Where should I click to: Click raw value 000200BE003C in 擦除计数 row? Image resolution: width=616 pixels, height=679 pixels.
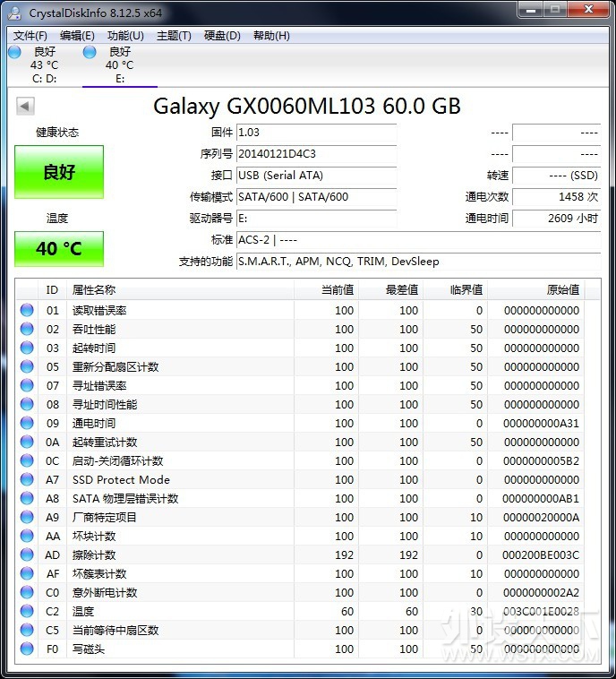[541, 554]
